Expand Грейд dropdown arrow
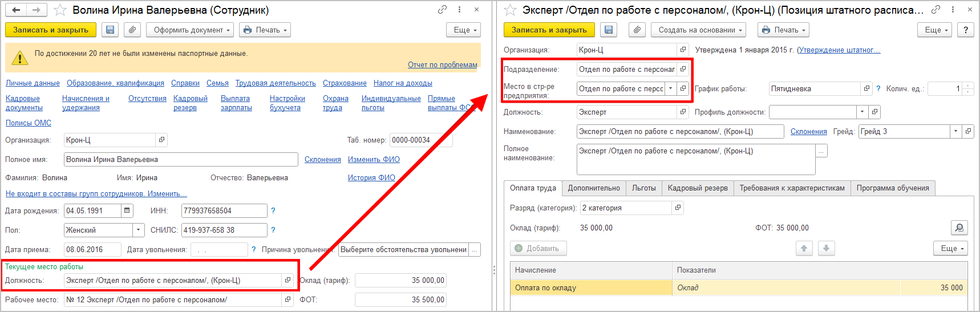The height and width of the screenshot is (312, 980). click(955, 131)
